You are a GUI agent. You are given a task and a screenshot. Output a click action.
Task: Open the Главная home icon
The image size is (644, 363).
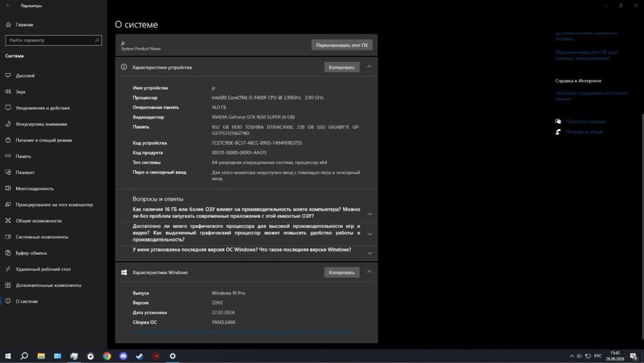point(8,25)
